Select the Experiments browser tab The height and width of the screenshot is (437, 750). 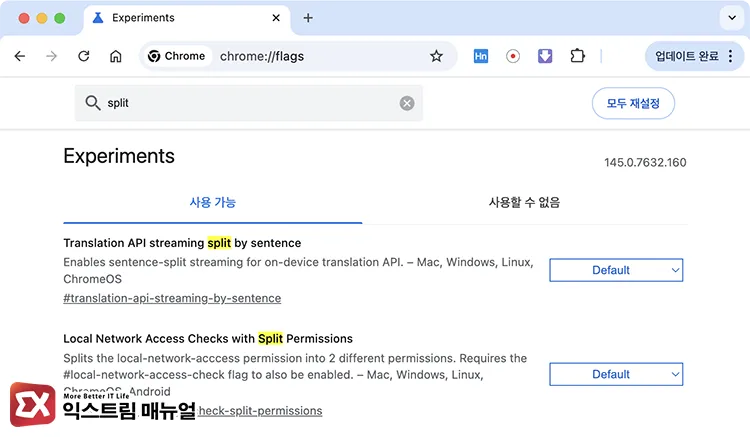(x=187, y=18)
